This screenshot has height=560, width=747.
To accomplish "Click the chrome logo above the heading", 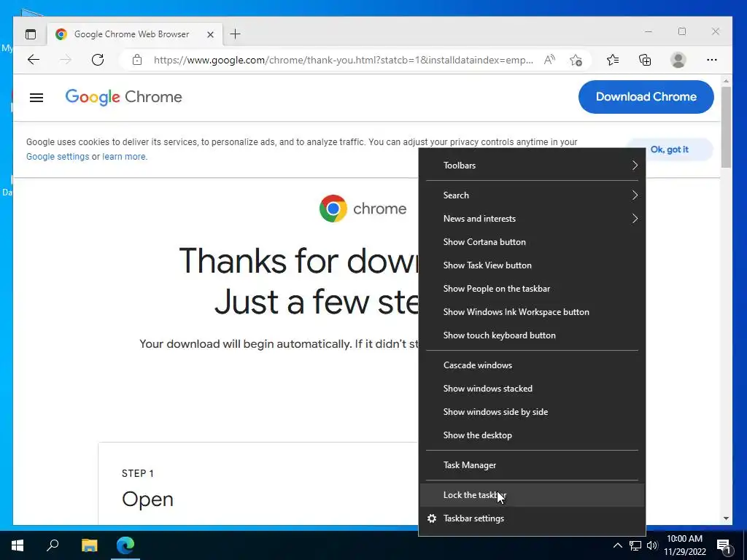I will 363,209.
